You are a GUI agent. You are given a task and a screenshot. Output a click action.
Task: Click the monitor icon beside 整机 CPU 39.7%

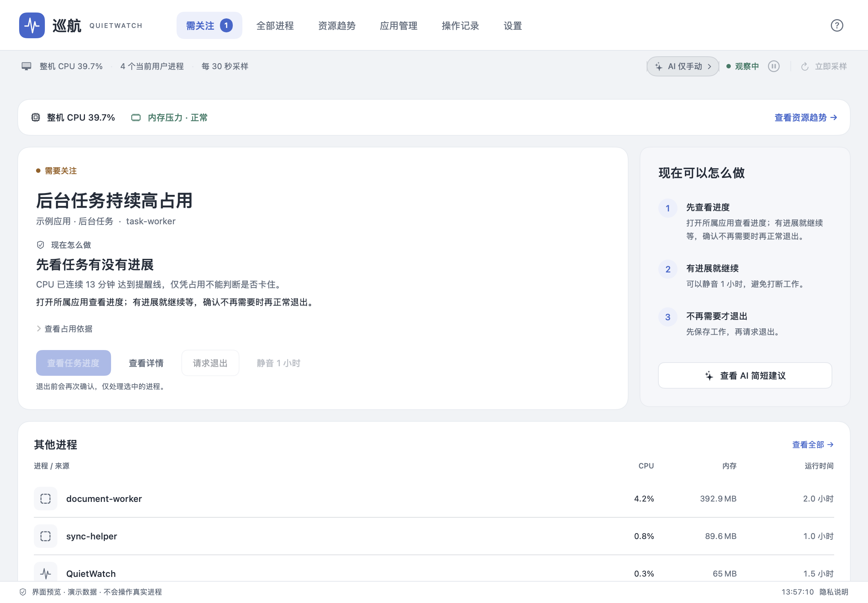tap(26, 67)
